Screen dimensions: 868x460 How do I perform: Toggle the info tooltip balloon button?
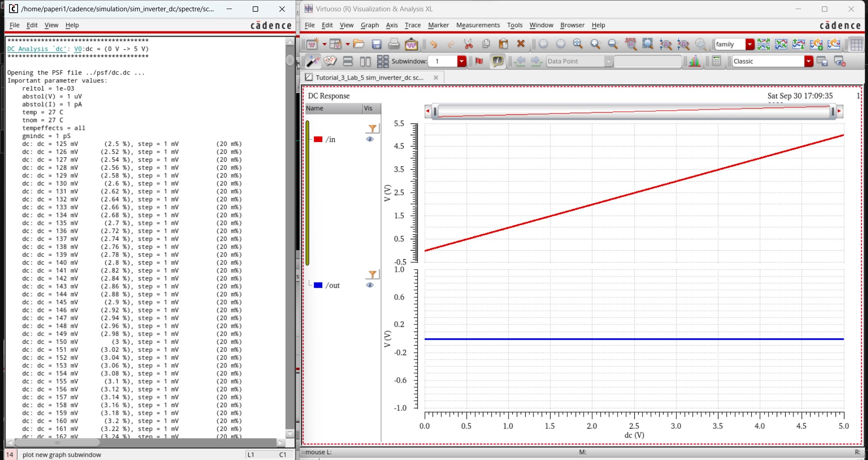(x=498, y=61)
